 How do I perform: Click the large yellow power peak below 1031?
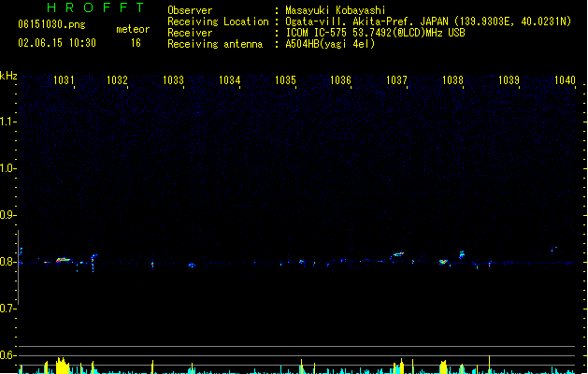coord(63,366)
